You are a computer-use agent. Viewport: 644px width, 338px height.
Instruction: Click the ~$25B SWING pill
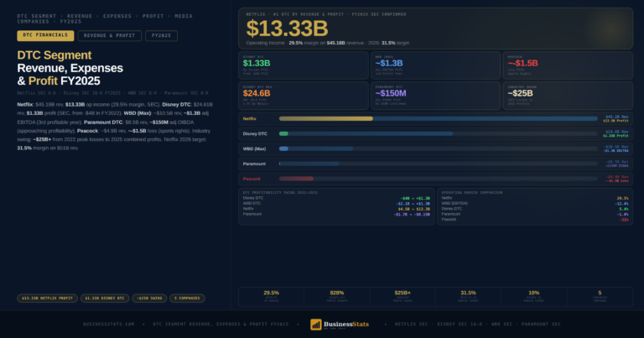(x=149, y=299)
